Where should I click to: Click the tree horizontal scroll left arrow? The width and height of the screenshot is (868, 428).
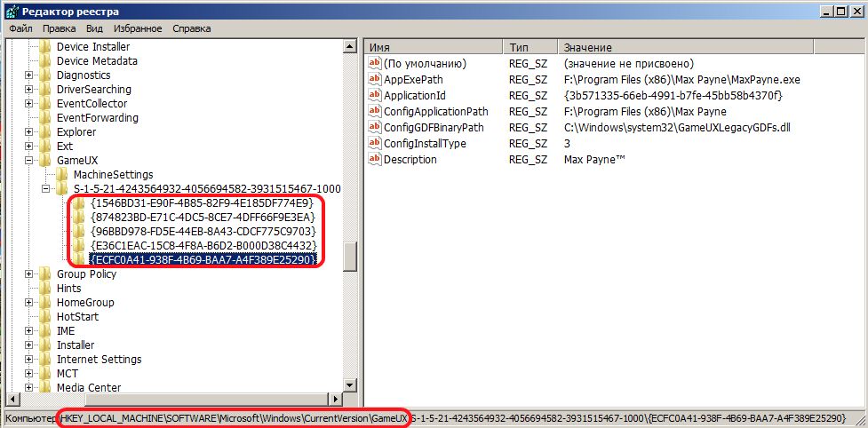point(12,399)
